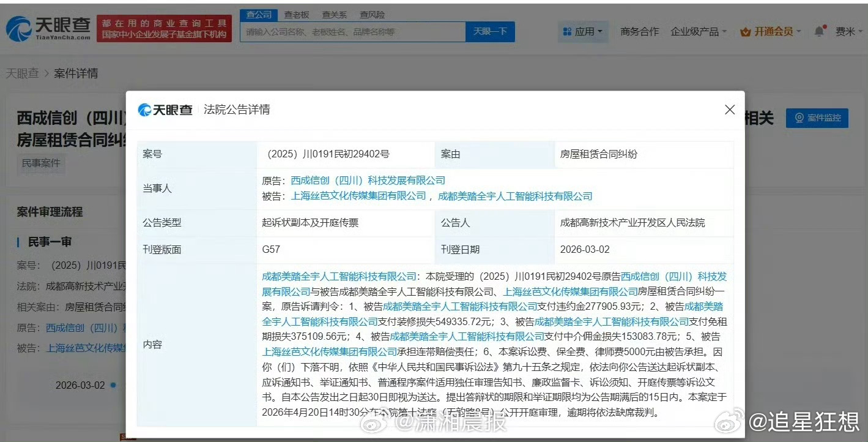Click the 案件监控 button
This screenshot has height=442, width=868.
[x=817, y=118]
